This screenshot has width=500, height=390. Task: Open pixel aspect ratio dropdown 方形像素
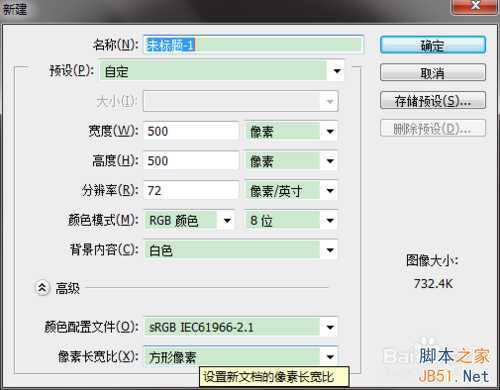point(241,357)
